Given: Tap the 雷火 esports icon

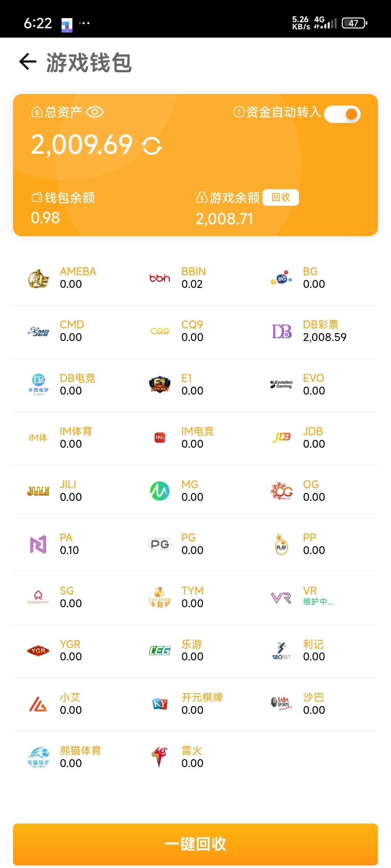Looking at the screenshot, I should point(160,757).
